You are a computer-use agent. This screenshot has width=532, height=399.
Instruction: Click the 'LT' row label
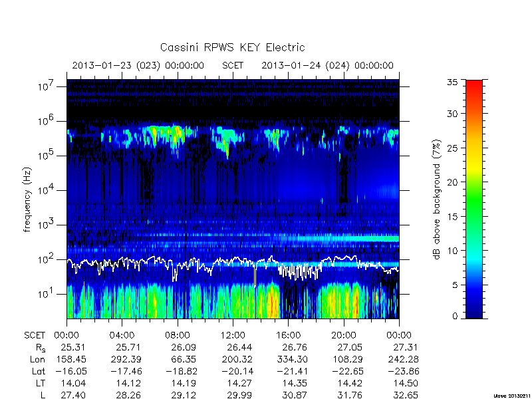tap(41, 383)
